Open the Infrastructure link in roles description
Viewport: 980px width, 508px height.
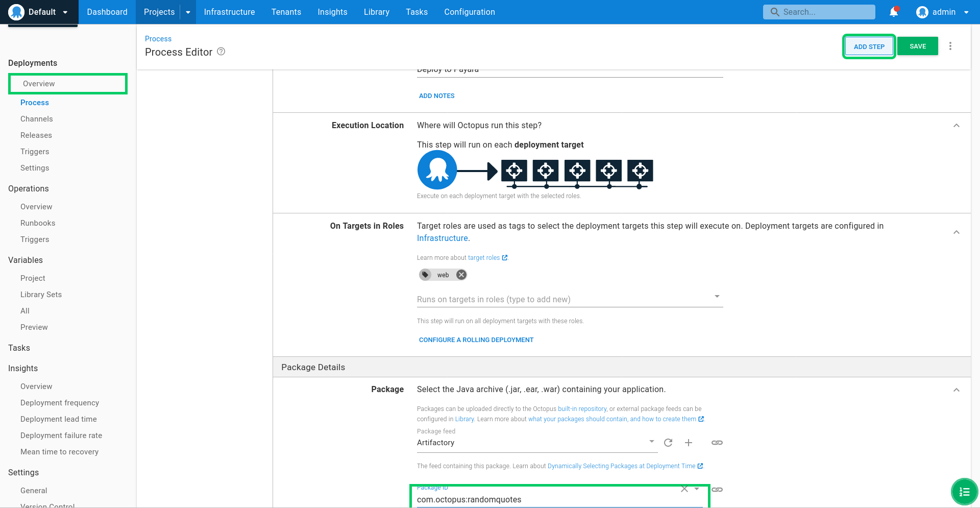point(442,238)
